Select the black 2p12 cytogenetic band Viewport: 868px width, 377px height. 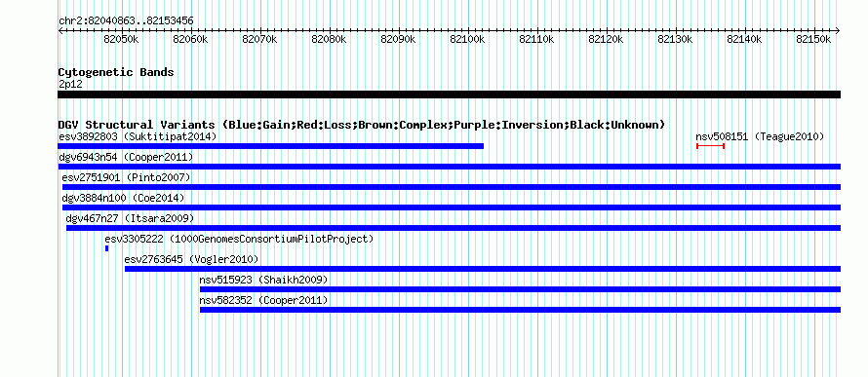[x=450, y=94]
